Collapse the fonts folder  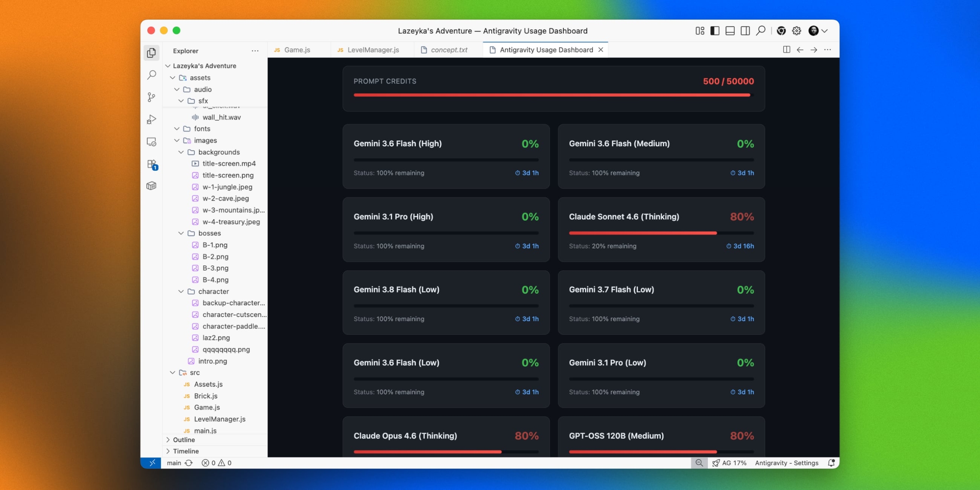(177, 129)
